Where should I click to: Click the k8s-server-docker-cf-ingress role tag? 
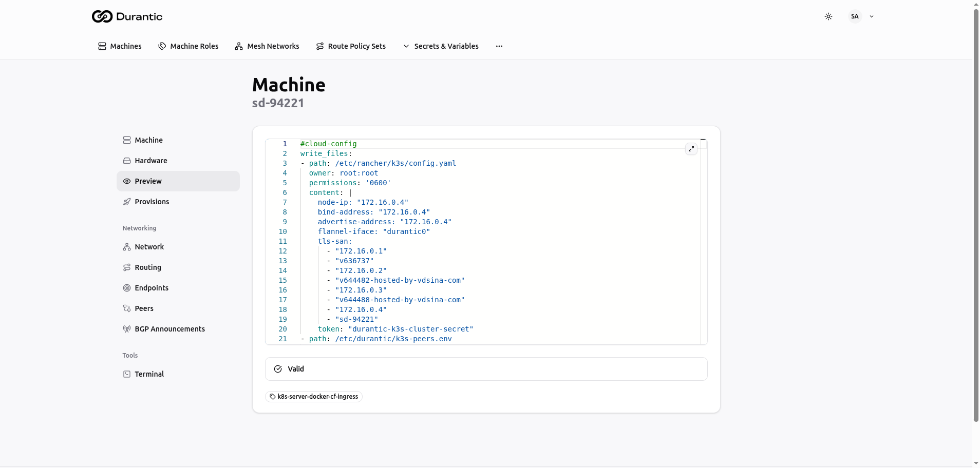click(x=314, y=397)
